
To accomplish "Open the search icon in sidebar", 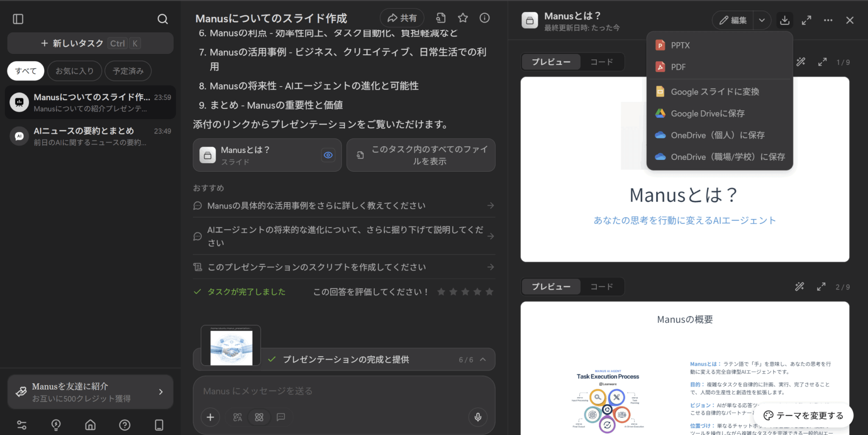I will 163,19.
